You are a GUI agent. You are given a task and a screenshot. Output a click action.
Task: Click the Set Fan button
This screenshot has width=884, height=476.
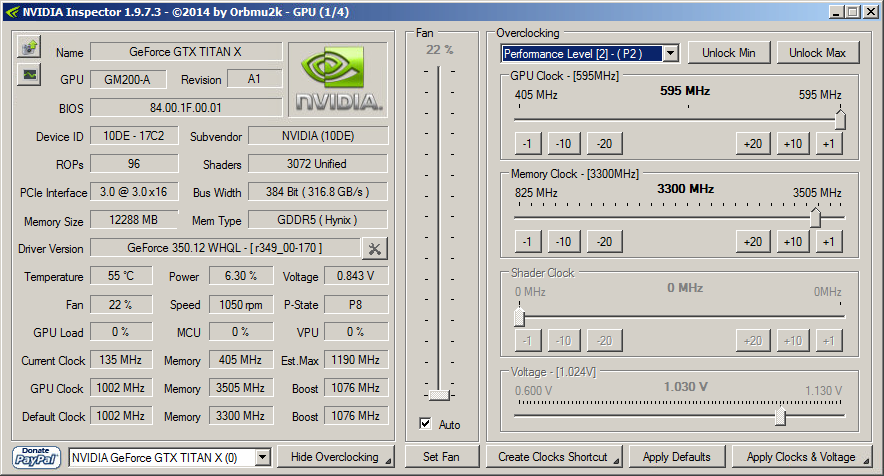click(441, 457)
